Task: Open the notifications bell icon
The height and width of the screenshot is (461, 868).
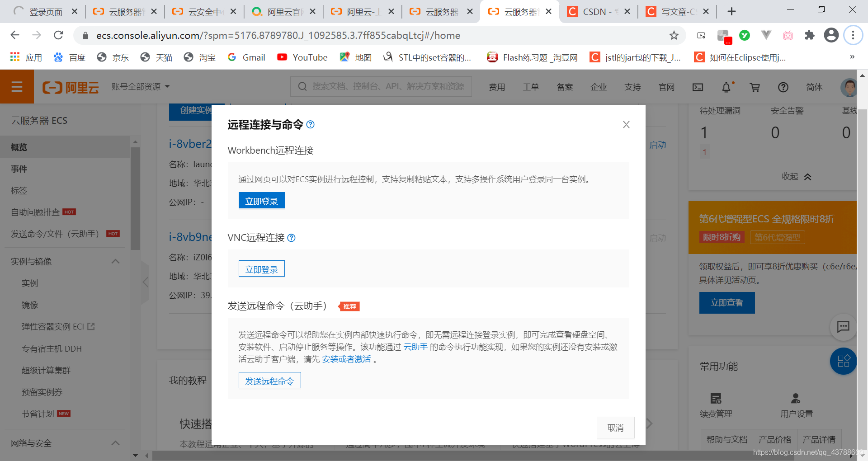Action: click(x=726, y=87)
